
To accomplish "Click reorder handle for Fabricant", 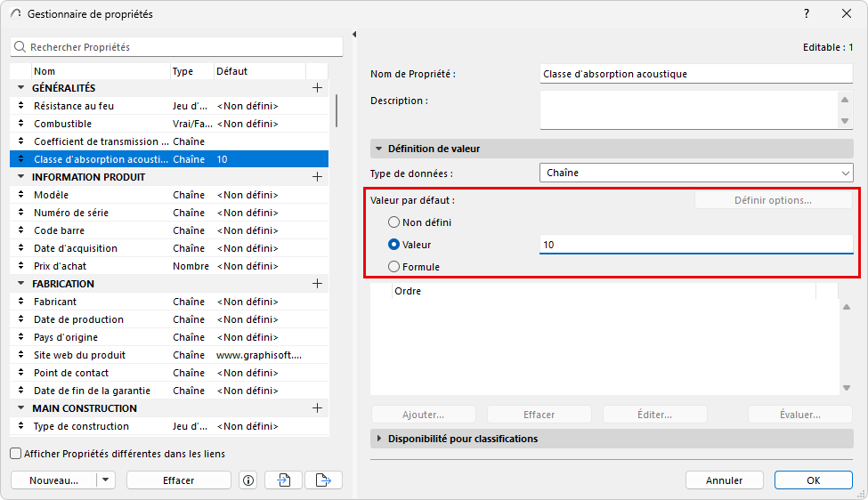I will [21, 301].
